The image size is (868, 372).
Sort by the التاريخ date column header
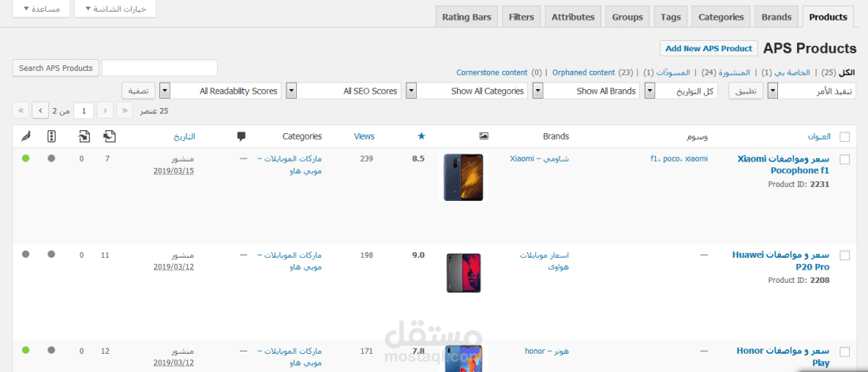coord(185,136)
